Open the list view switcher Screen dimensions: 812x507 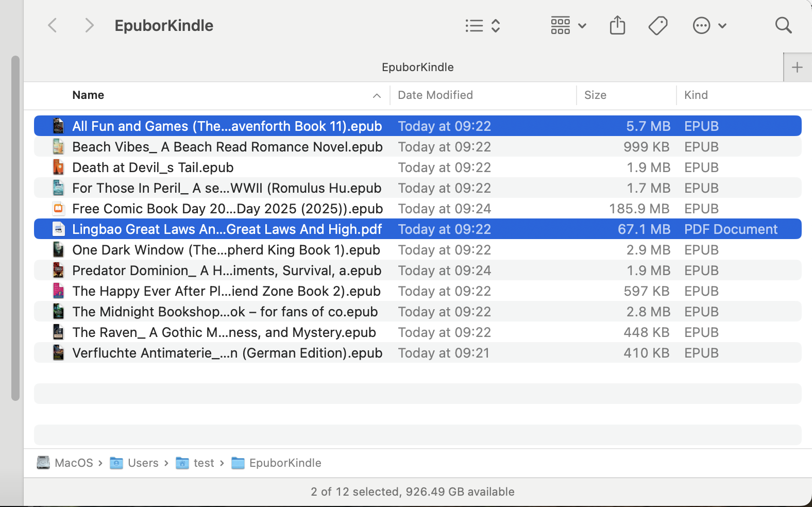(483, 26)
